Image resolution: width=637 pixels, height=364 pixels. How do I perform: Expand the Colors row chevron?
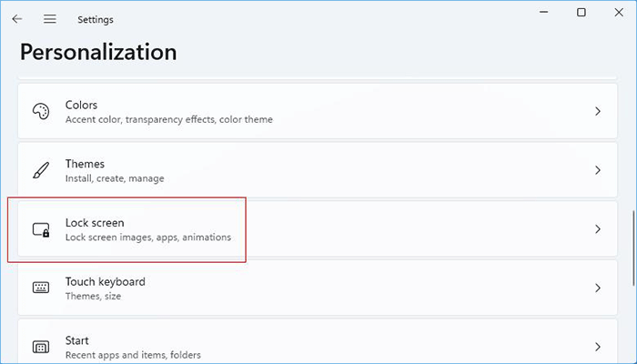pos(598,111)
